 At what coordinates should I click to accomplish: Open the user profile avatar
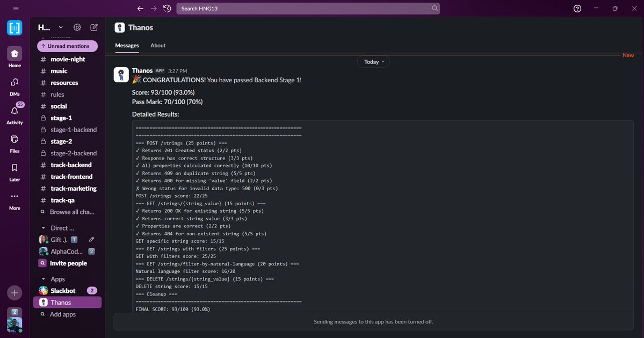(x=15, y=325)
